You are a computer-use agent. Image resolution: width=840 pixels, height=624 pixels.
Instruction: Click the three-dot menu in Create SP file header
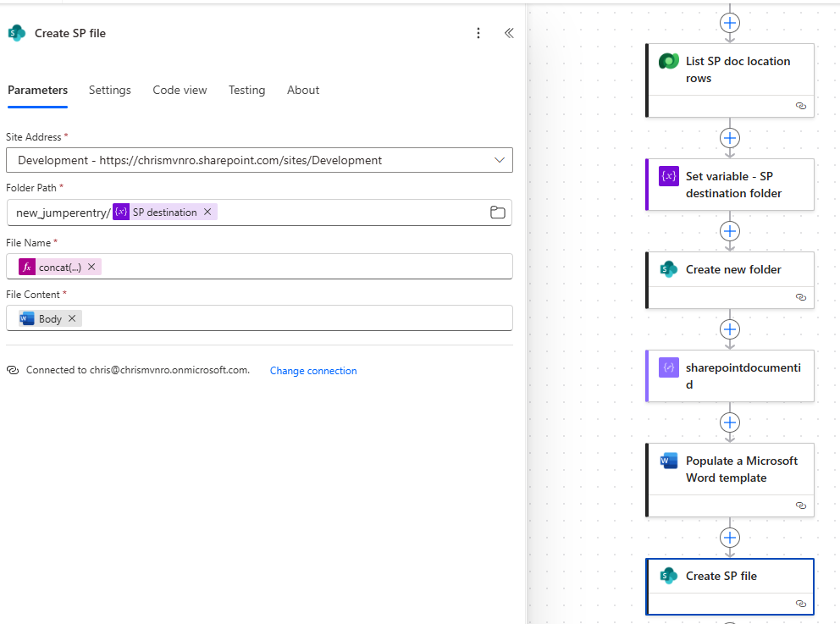tap(478, 33)
